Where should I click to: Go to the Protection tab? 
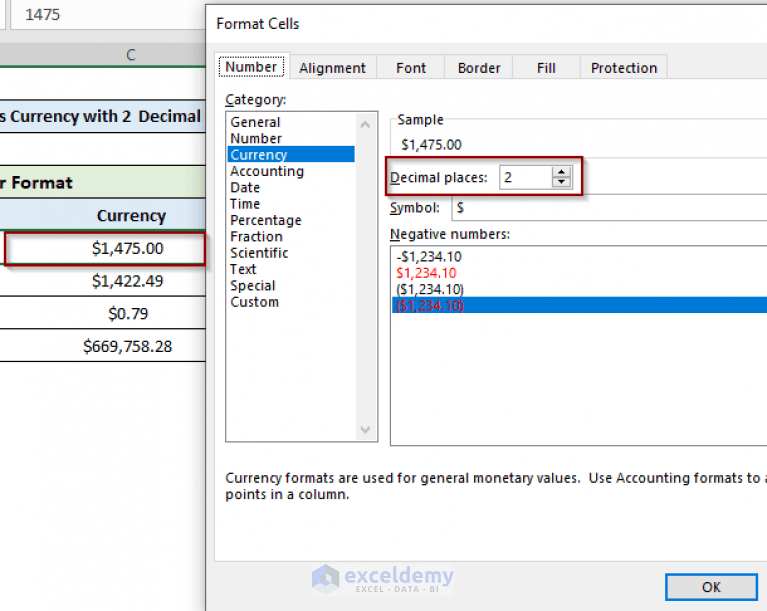coord(624,68)
